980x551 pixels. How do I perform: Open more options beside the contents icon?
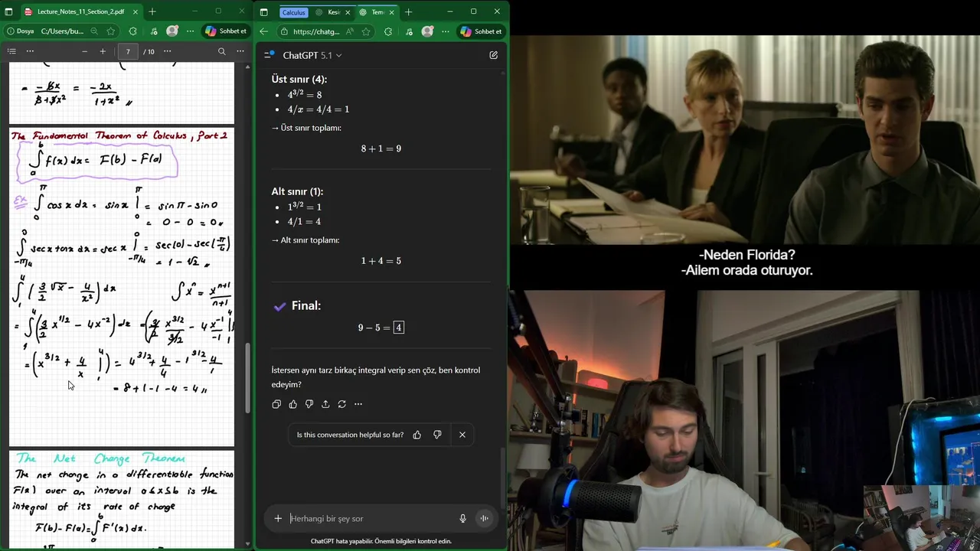pyautogui.click(x=30, y=51)
